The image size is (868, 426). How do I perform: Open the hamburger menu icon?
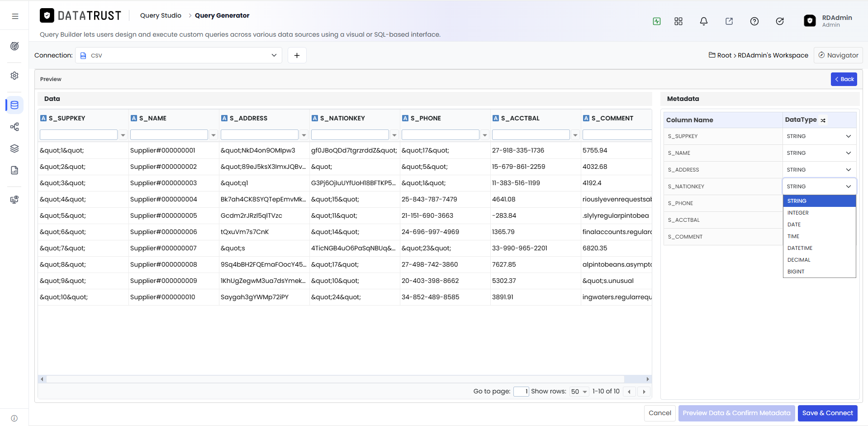point(15,16)
